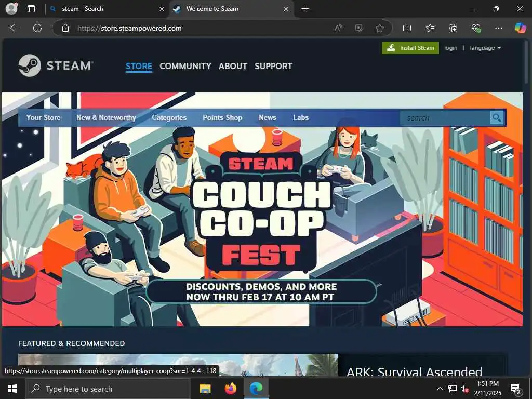Close the Welcome to Steam tab
The width and height of the screenshot is (532, 399).
coord(286,9)
